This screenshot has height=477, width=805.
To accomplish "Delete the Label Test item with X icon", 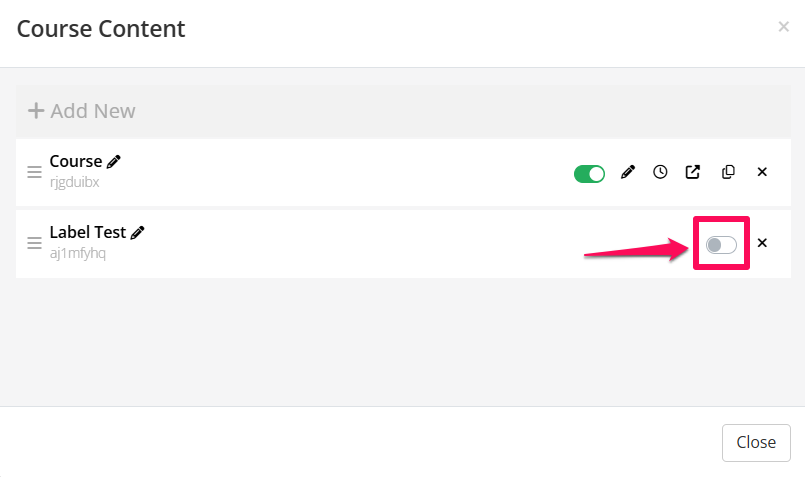I will tap(762, 243).
